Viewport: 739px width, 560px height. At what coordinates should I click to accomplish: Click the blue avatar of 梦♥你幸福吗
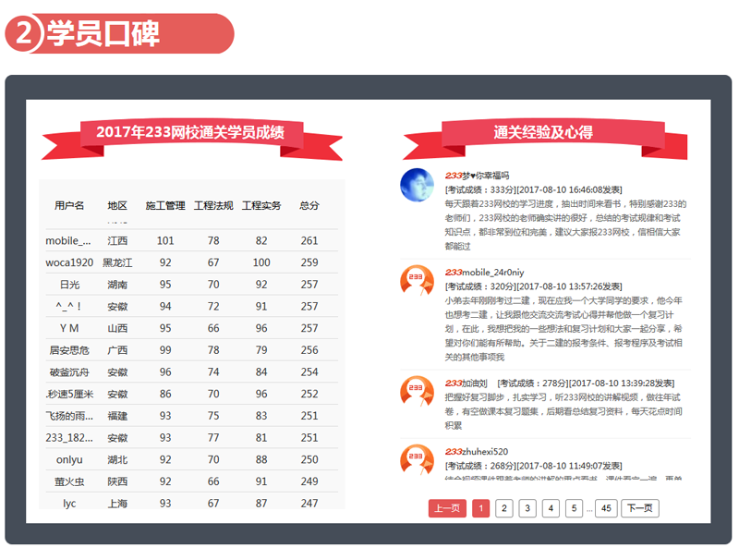pyautogui.click(x=418, y=185)
